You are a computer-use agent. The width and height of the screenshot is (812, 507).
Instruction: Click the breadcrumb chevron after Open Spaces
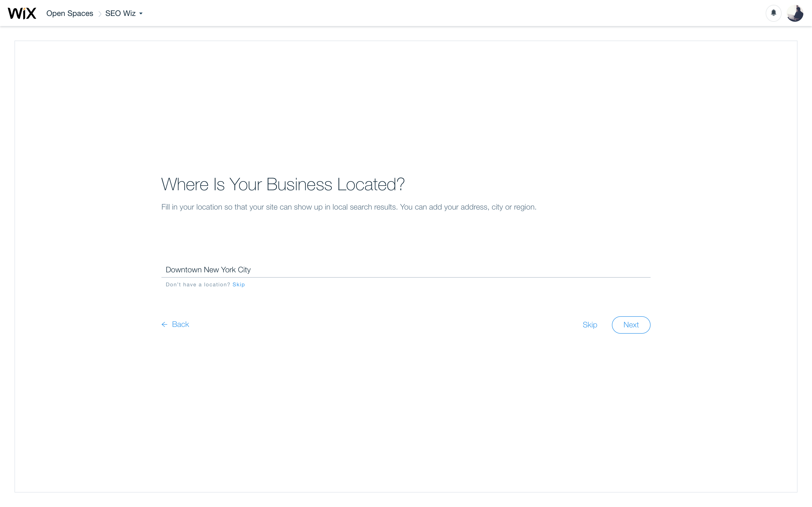[x=100, y=14]
